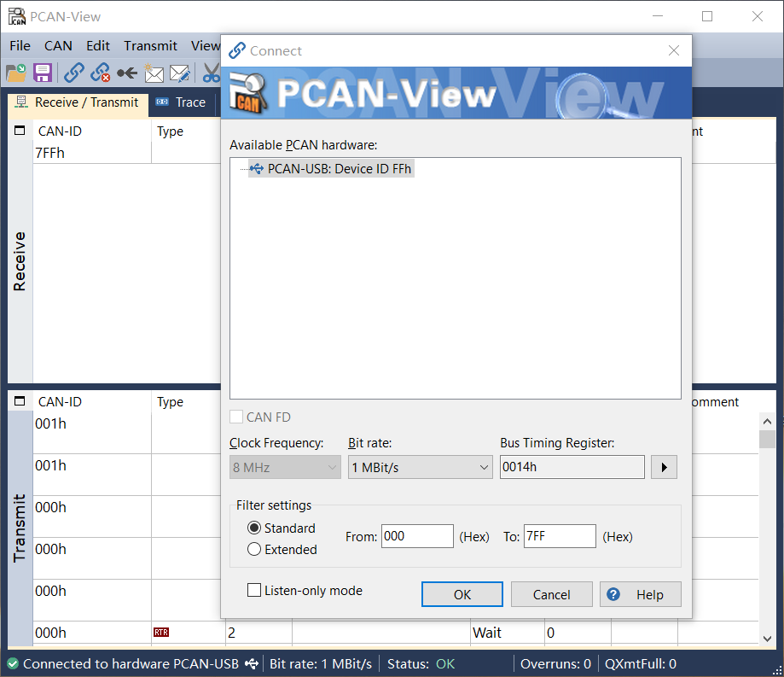
Task: Open the Transmit menu
Action: pos(150,45)
